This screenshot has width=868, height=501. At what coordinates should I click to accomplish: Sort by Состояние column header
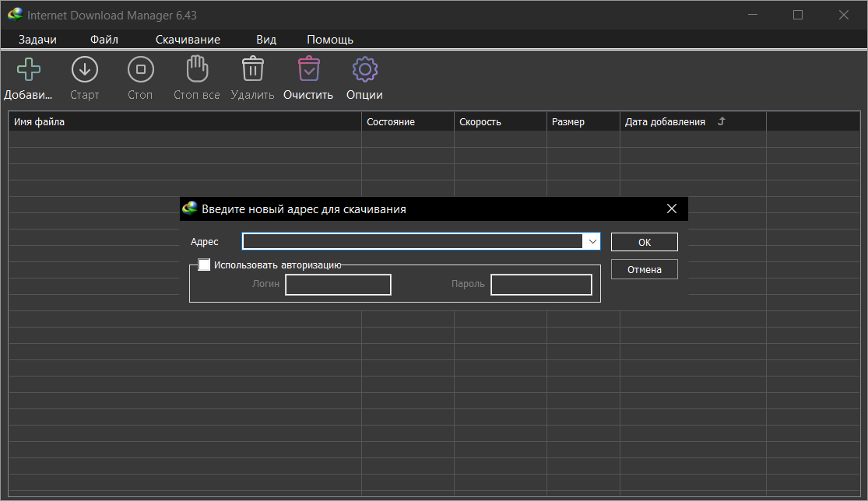coord(408,121)
